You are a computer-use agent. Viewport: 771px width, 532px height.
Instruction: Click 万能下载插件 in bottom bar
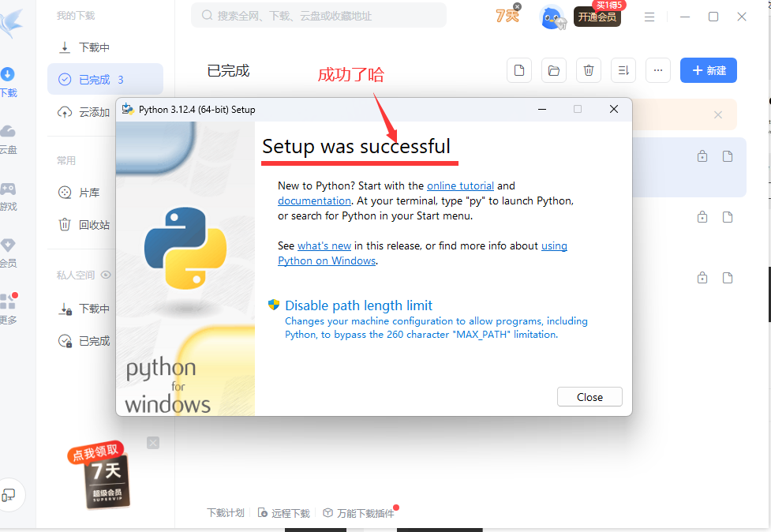(359, 513)
